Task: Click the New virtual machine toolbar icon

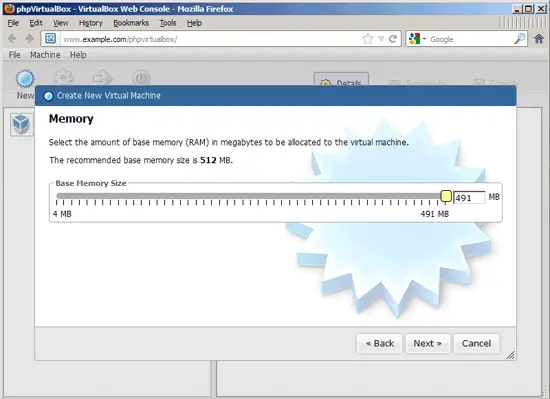Action: pyautogui.click(x=25, y=79)
